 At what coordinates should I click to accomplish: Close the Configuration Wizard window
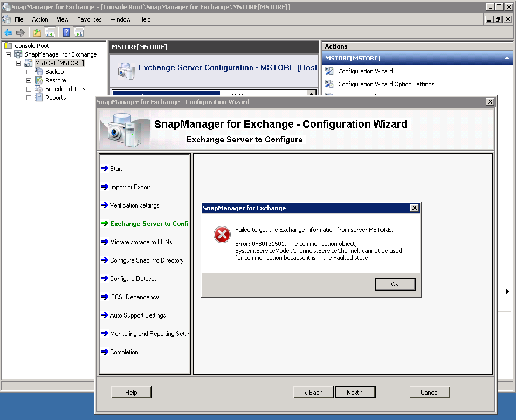(490, 102)
